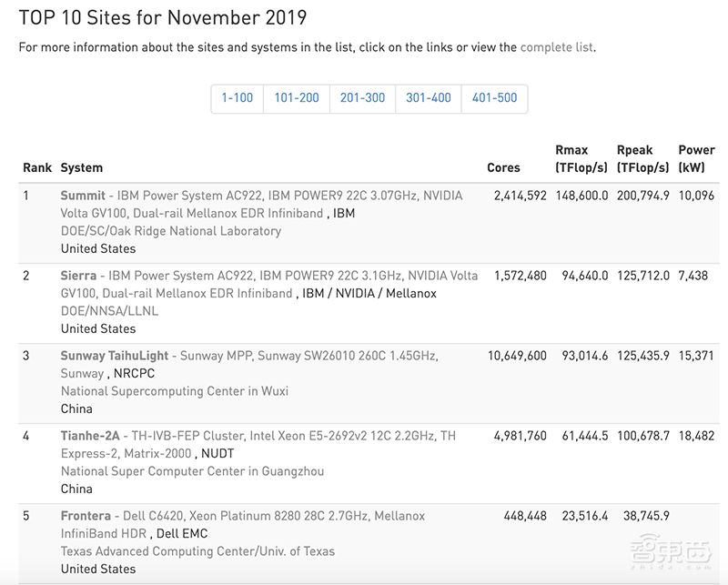728x585 pixels.
Task: Click the Cores column header
Action: pos(503,167)
